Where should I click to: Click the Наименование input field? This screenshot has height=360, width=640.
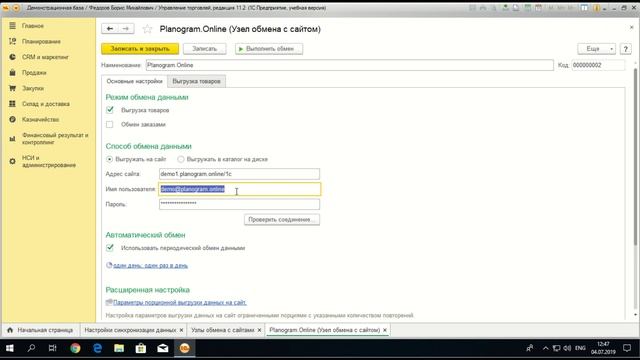[349, 65]
